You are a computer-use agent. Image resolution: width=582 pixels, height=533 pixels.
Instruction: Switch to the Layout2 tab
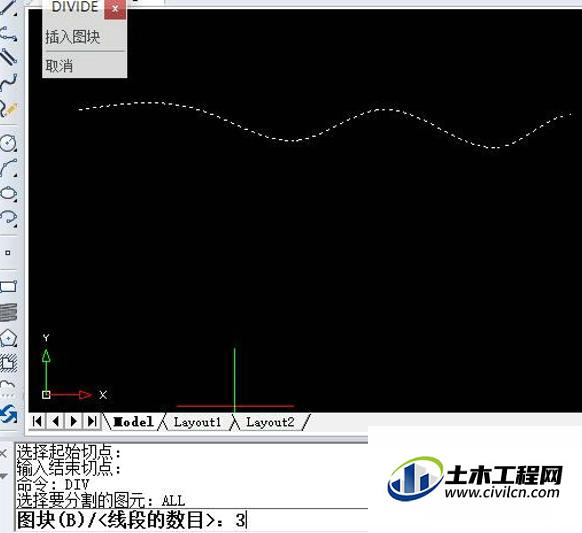tap(270, 422)
